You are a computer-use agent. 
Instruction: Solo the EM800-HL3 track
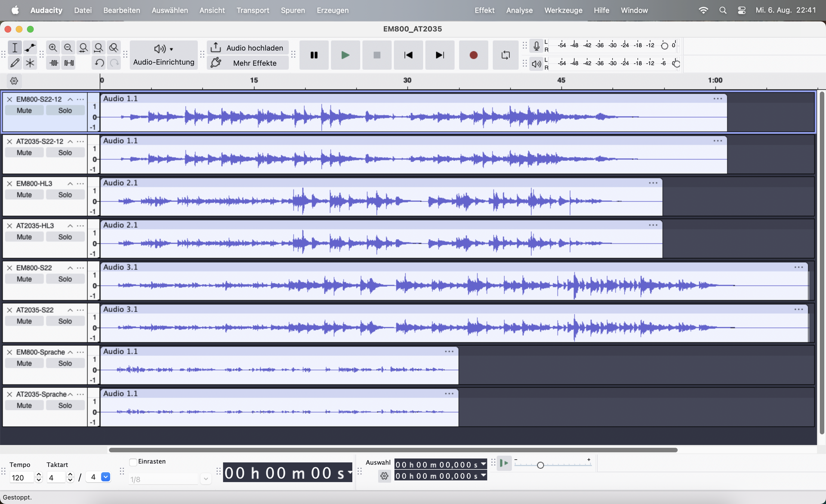[65, 195]
